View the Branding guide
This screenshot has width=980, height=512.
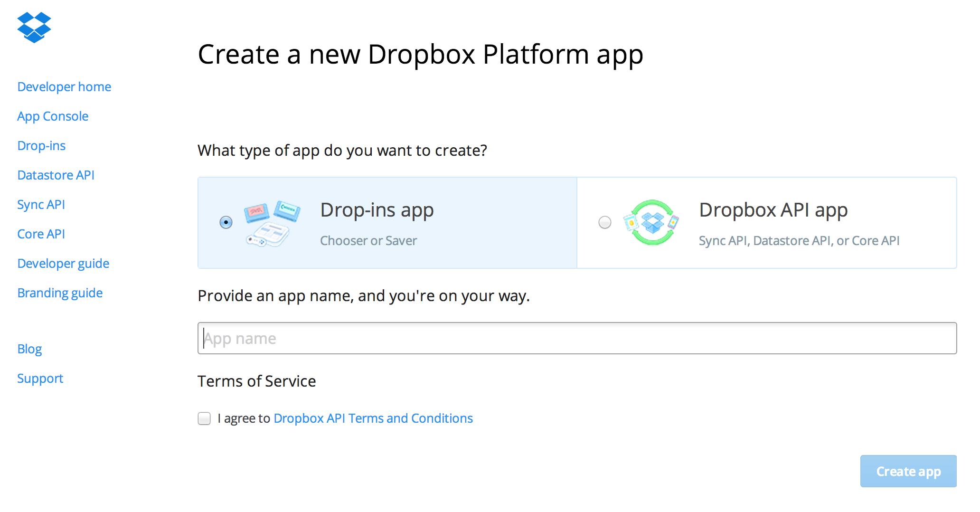click(60, 293)
